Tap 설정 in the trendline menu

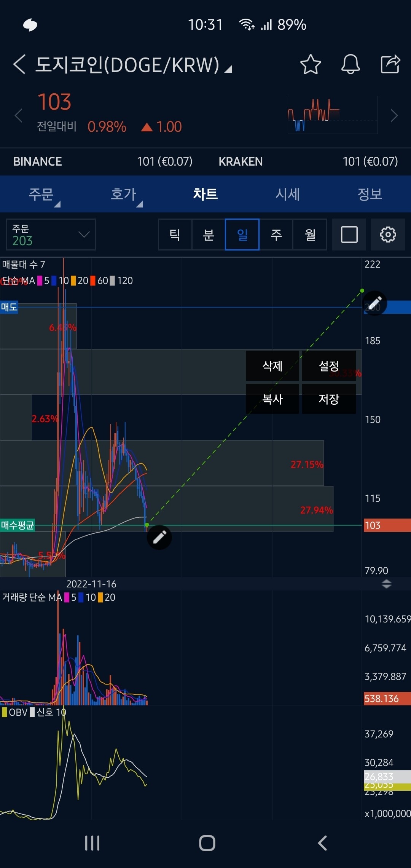point(329,366)
